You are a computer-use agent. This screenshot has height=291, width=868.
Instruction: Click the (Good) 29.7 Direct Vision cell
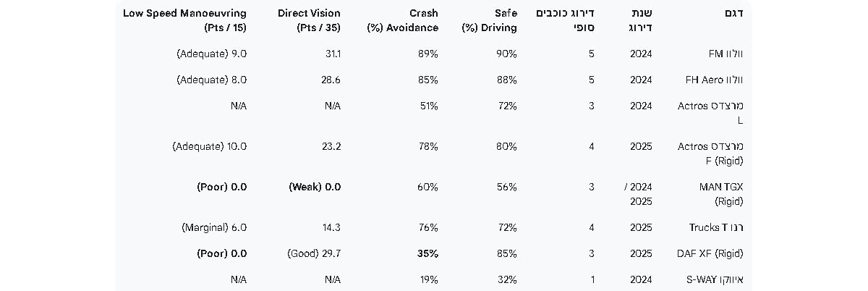point(314,253)
